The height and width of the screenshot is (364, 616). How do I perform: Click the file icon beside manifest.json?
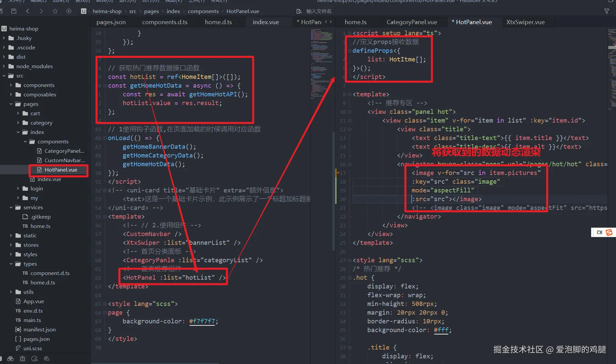pos(18,329)
